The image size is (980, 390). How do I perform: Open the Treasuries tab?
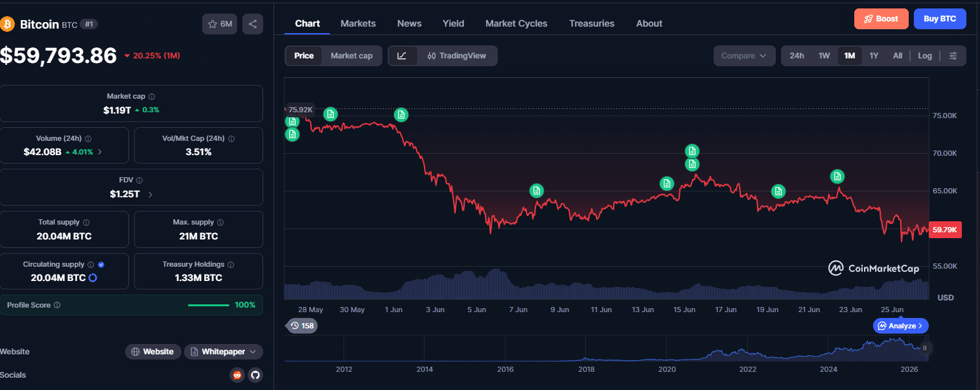591,23
